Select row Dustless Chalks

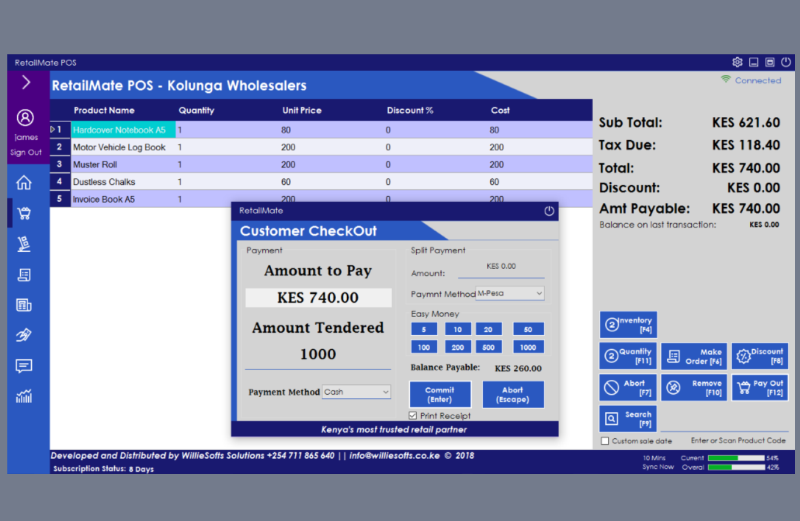pos(321,182)
